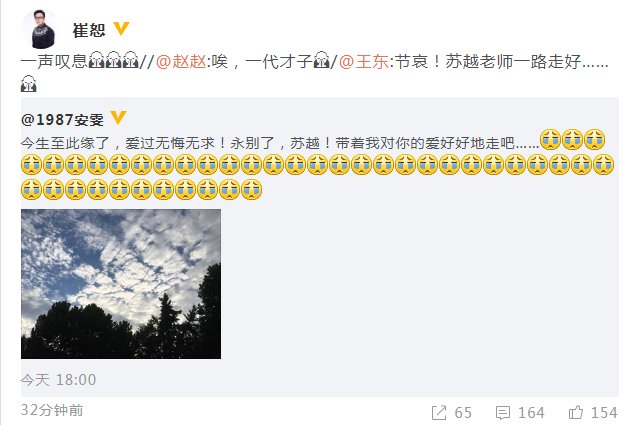Click the 154 likes count
Viewport: 639px width, 425px height.
pyautogui.click(x=604, y=413)
